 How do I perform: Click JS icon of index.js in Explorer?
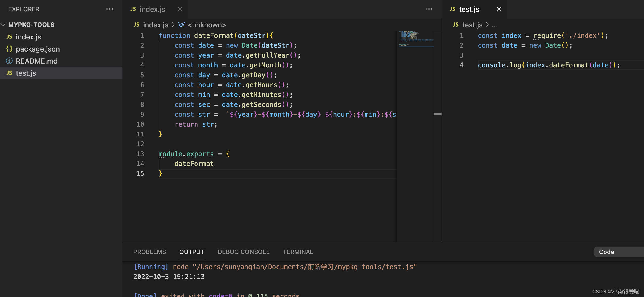click(9, 37)
